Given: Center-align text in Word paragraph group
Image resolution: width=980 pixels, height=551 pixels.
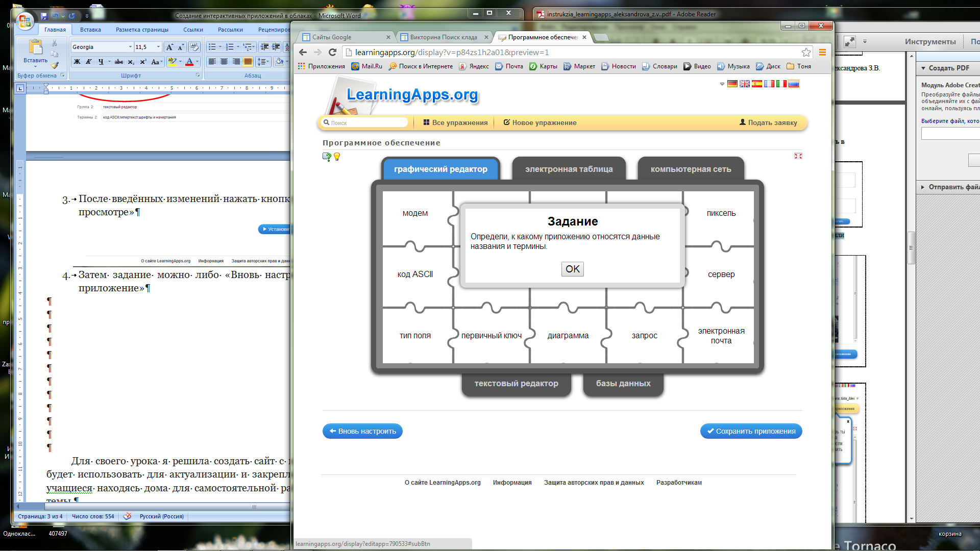Looking at the screenshot, I should [224, 62].
